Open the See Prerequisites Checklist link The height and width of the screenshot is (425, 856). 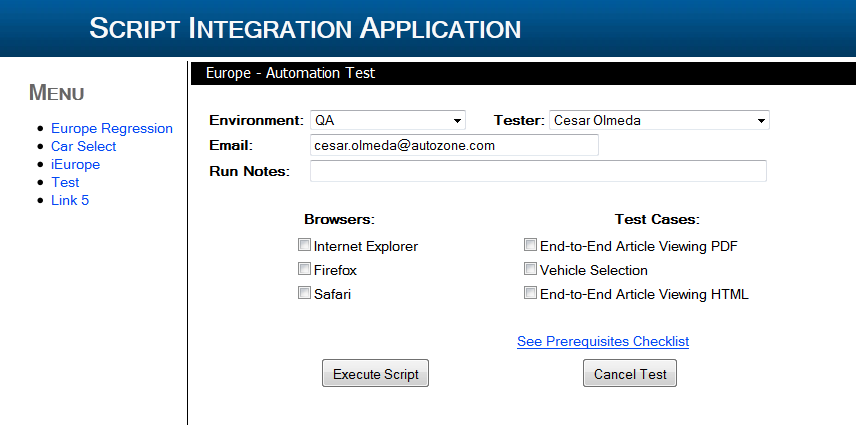coord(602,342)
